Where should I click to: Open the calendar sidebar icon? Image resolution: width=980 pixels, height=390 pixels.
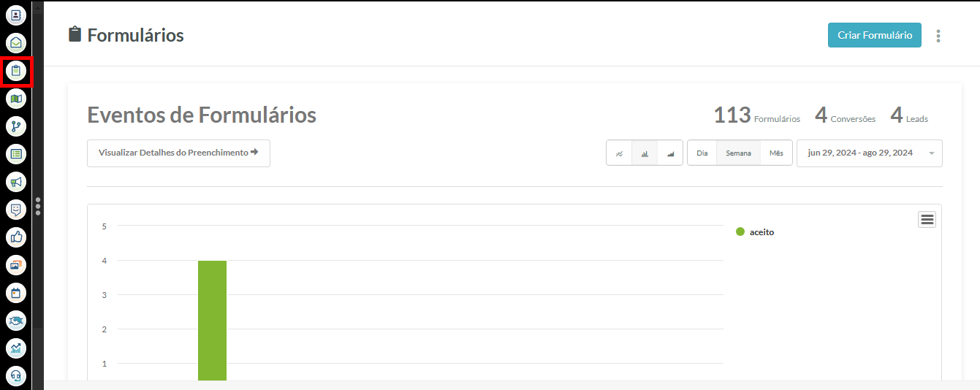[16, 293]
